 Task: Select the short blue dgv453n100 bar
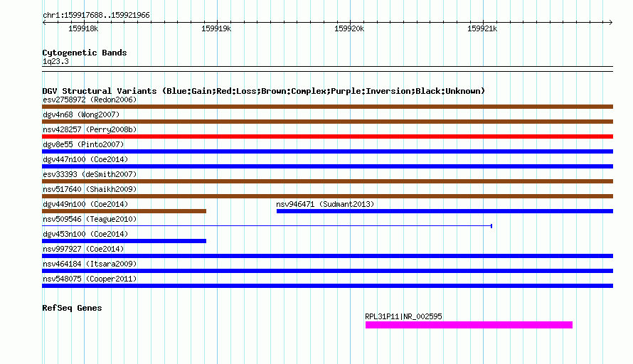coord(124,241)
